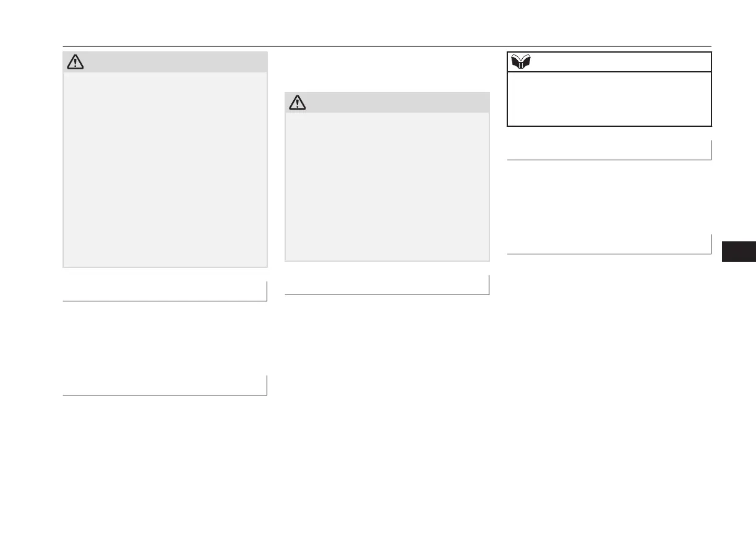
Task: Click inside the middle caution box's light gray body
Action: tap(387, 186)
